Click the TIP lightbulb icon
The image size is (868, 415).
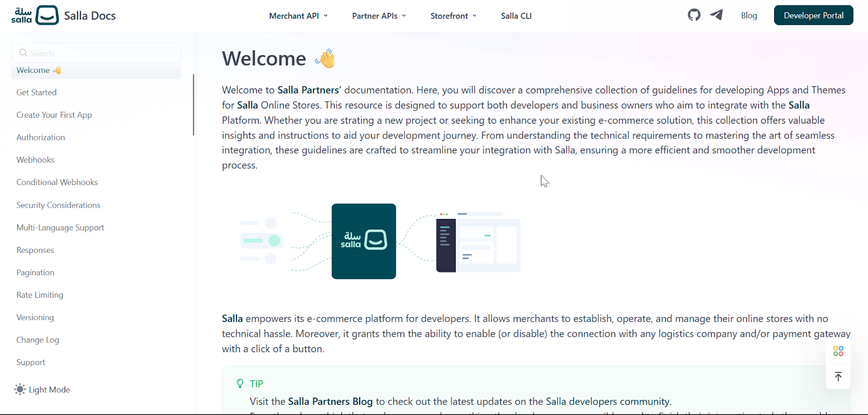click(240, 384)
